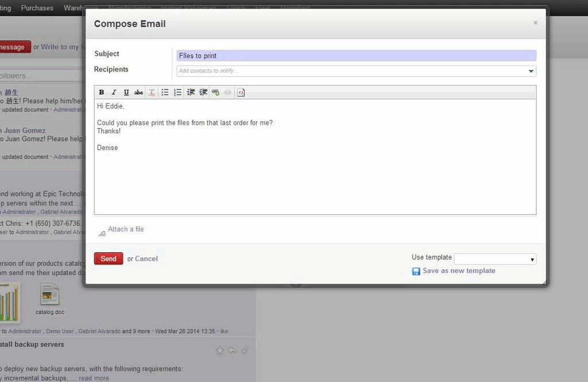Save as new template

458,271
